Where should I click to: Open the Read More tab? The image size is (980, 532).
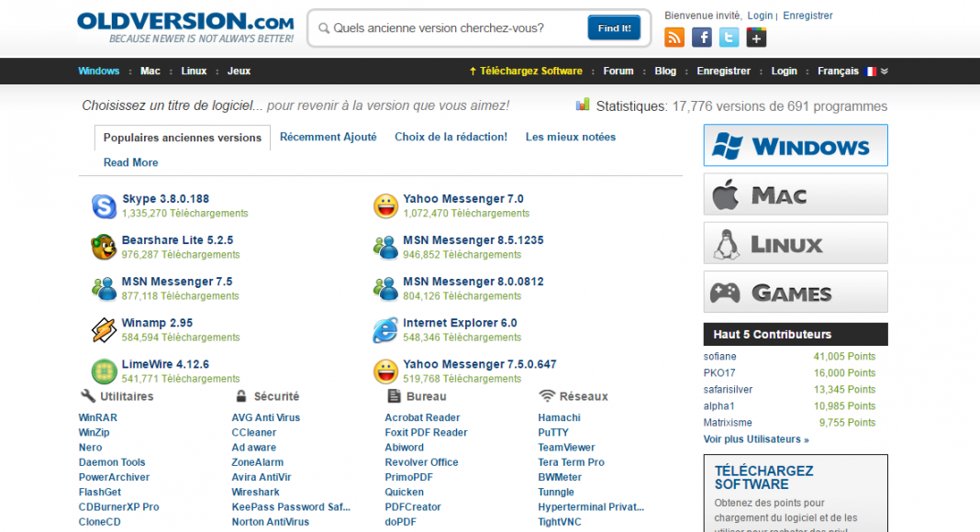(130, 162)
